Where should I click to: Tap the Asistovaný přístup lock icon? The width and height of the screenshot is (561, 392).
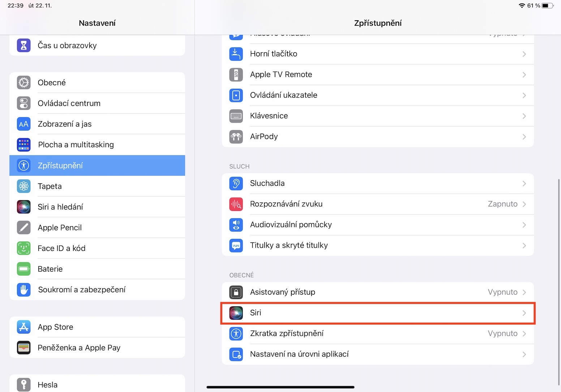click(x=236, y=292)
